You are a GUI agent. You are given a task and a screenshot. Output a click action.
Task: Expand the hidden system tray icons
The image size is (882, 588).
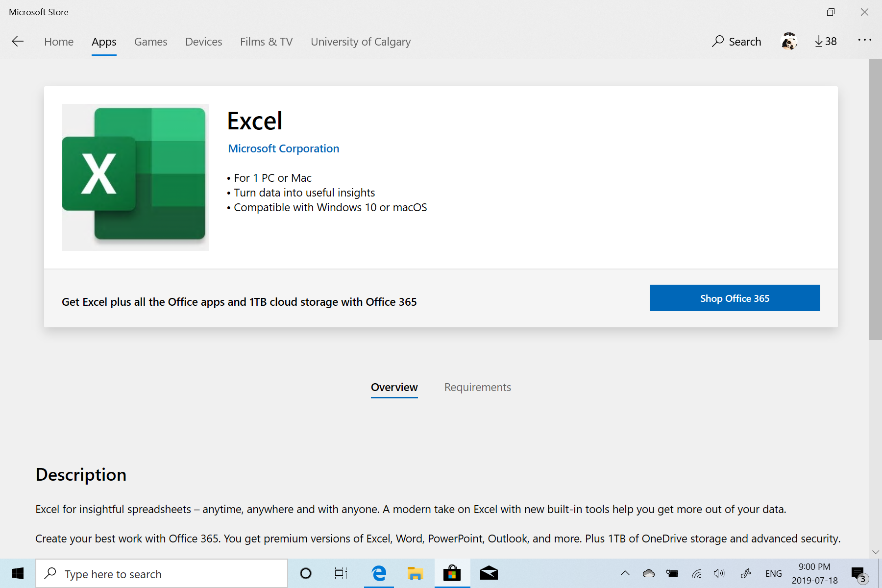(625, 573)
